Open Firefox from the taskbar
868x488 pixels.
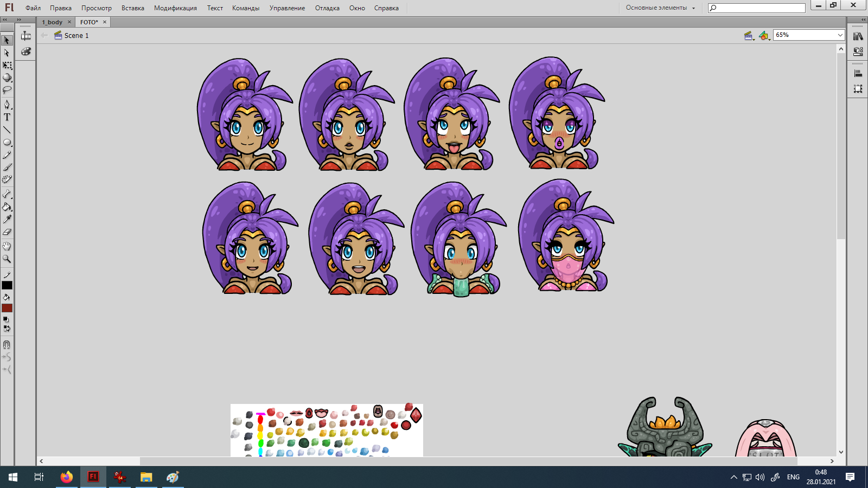67,477
